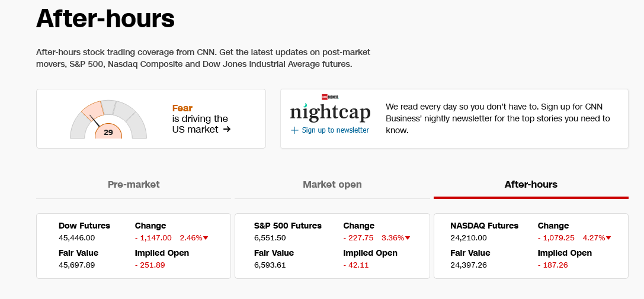Screen dimensions: 644x299
Task: Click the plus icon beside 'Sign up to newsletter'
Action: tap(294, 130)
